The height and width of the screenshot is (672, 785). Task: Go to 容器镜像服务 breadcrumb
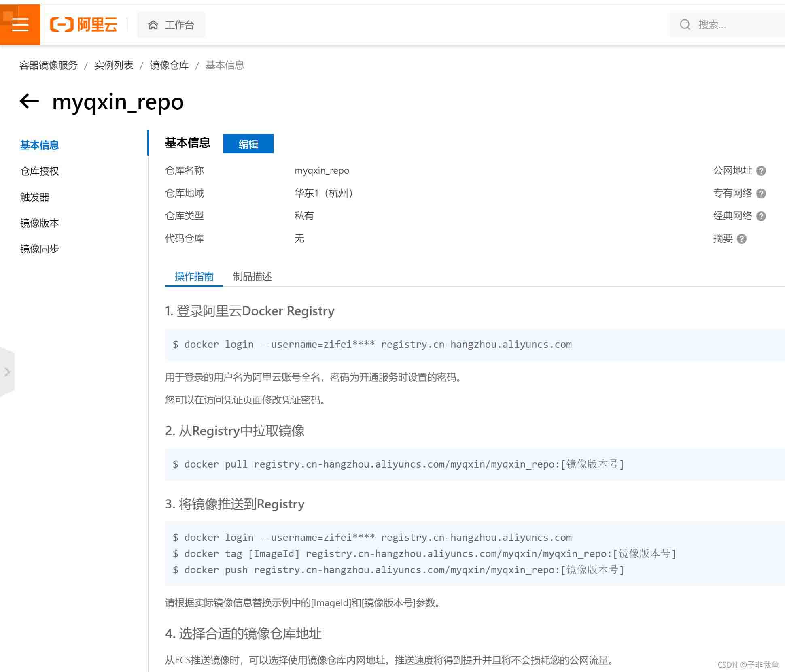point(49,65)
